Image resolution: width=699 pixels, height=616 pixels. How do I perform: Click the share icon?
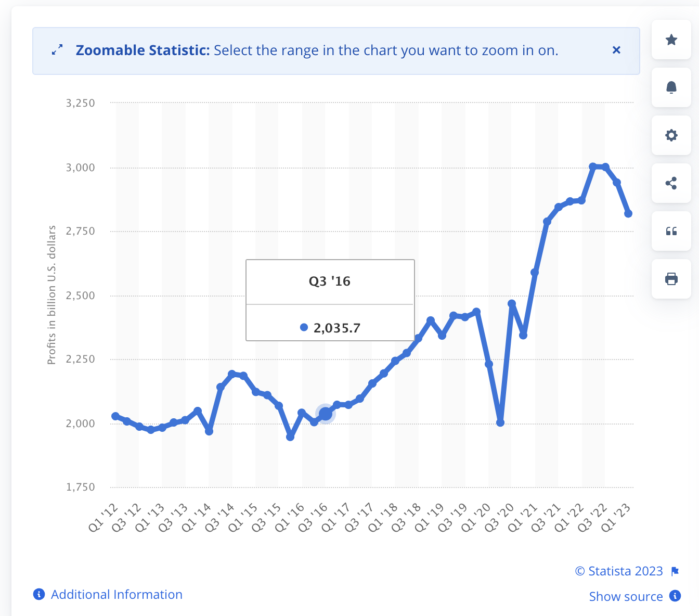pos(671,183)
